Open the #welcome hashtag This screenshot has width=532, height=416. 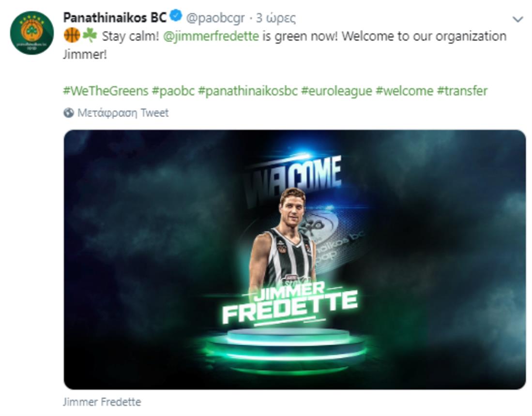click(404, 90)
